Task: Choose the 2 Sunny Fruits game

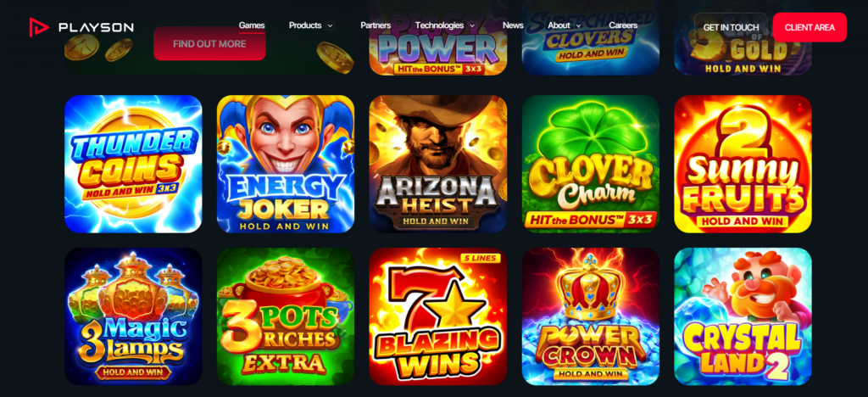Action: (743, 164)
